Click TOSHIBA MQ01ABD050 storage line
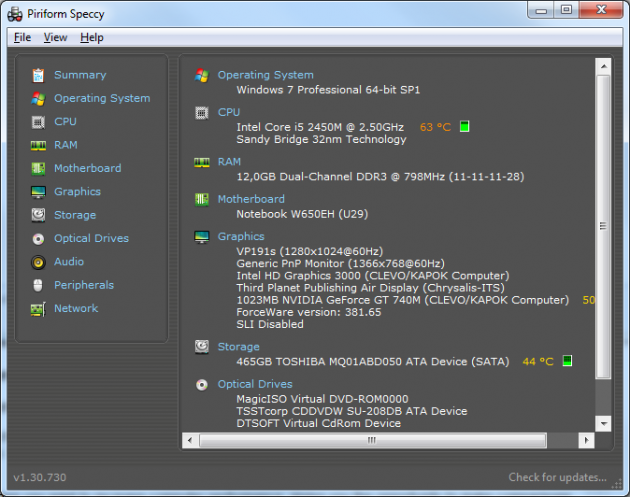Screen dimensions: 630x497 coord(373,362)
